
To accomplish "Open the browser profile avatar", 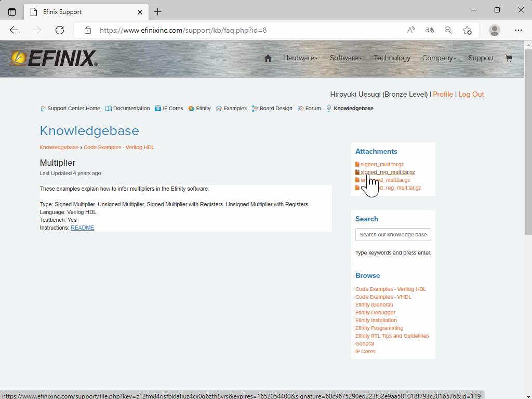I will pos(495,30).
